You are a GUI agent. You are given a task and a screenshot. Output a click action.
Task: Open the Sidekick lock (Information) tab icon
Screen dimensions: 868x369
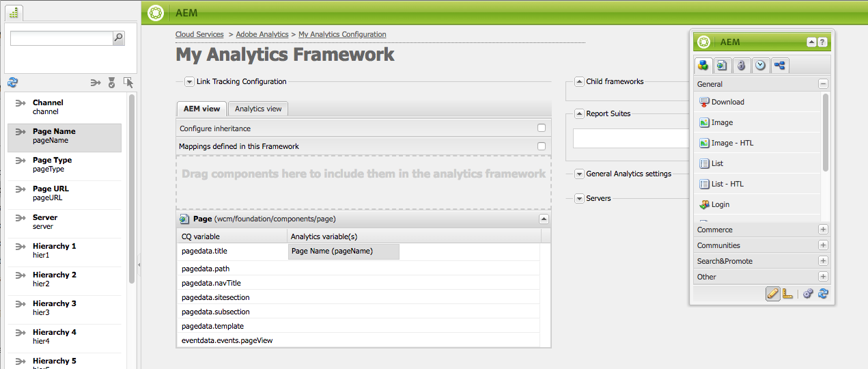coord(742,66)
